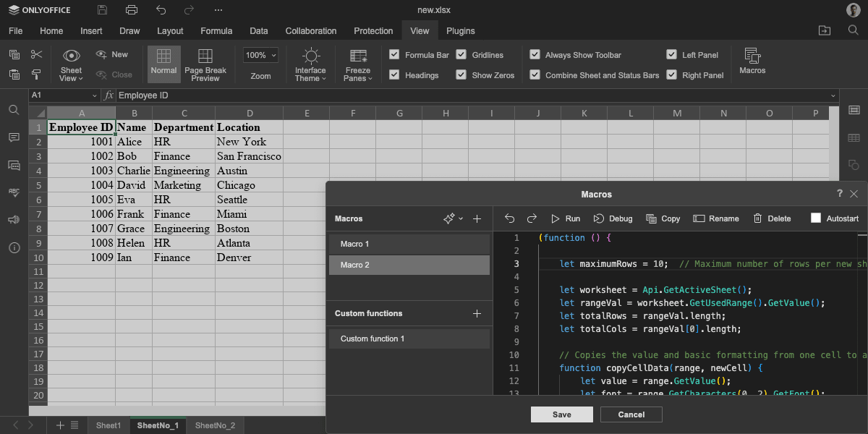Image resolution: width=868 pixels, height=434 pixels.
Task: Undo last action from title bar
Action: coord(161,10)
